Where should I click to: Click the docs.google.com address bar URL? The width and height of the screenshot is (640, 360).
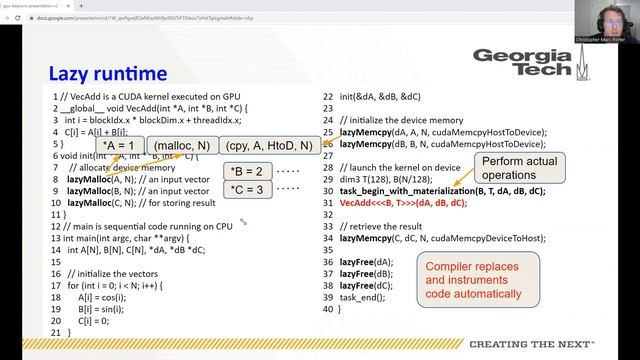click(145, 18)
